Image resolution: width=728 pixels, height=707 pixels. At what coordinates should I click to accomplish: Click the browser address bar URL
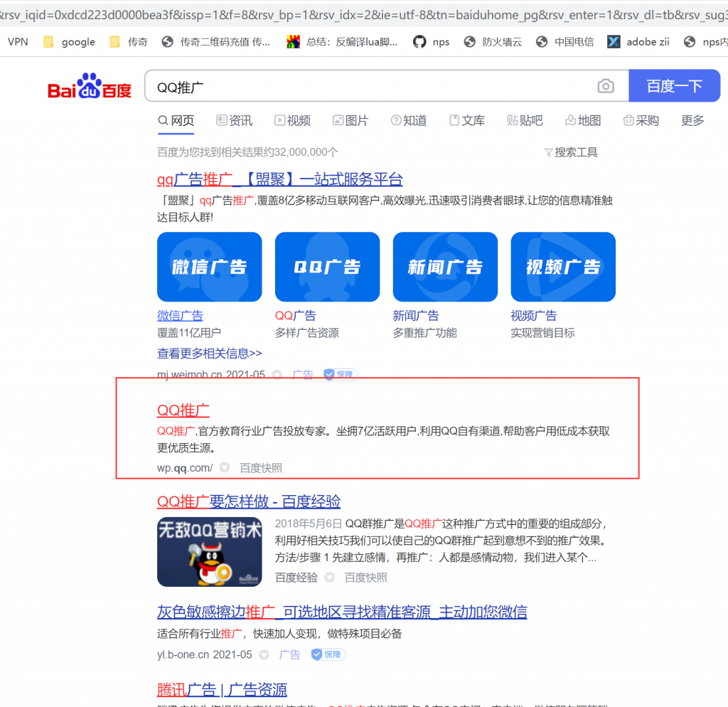(x=364, y=15)
